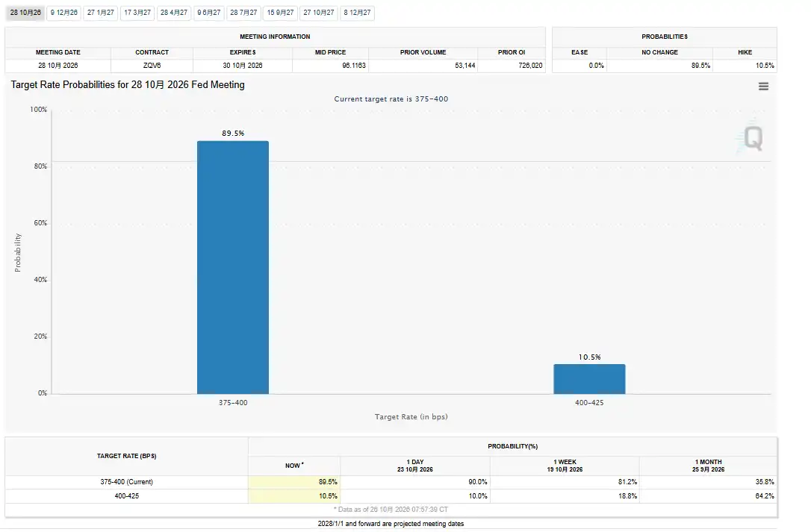Click the MEETING DATE column header

pos(58,52)
